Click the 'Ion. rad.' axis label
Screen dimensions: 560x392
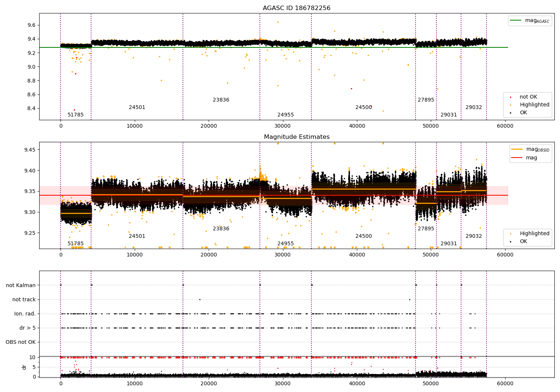25,314
